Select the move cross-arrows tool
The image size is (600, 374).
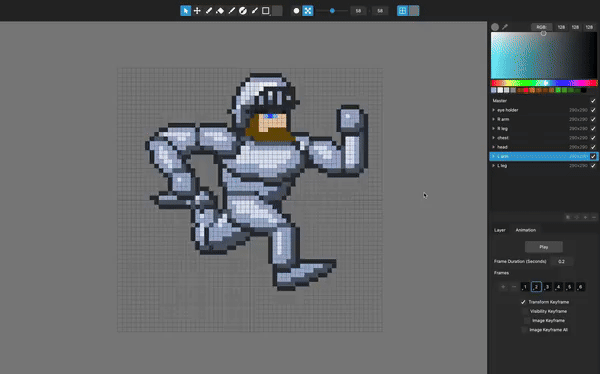[x=197, y=11]
